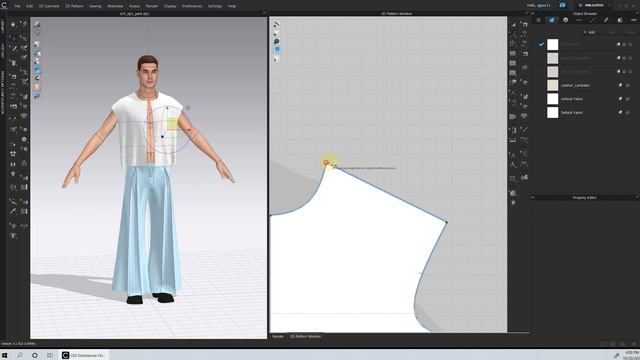
Task: Click the yellow center square of the 3D gizmo
Action: click(x=172, y=124)
